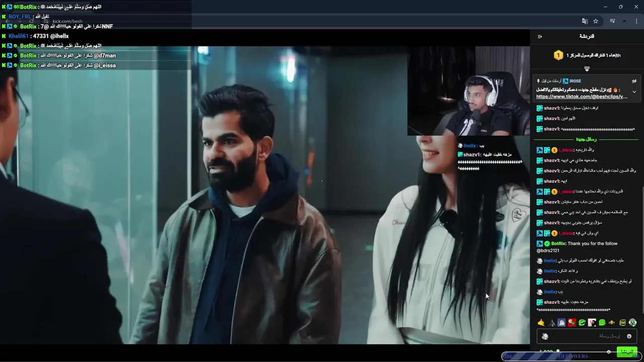Click IROSE username in pinned message
Viewport: 644px width, 362px height.
click(575, 81)
